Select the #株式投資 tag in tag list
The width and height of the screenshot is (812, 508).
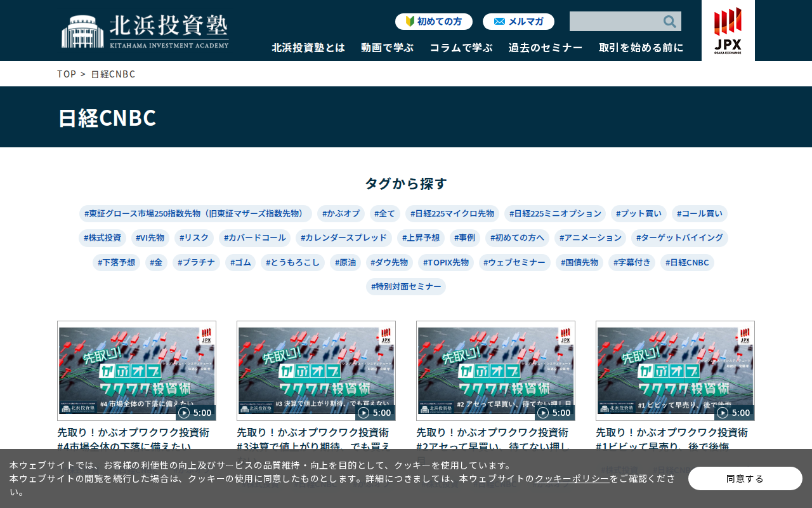(x=103, y=238)
